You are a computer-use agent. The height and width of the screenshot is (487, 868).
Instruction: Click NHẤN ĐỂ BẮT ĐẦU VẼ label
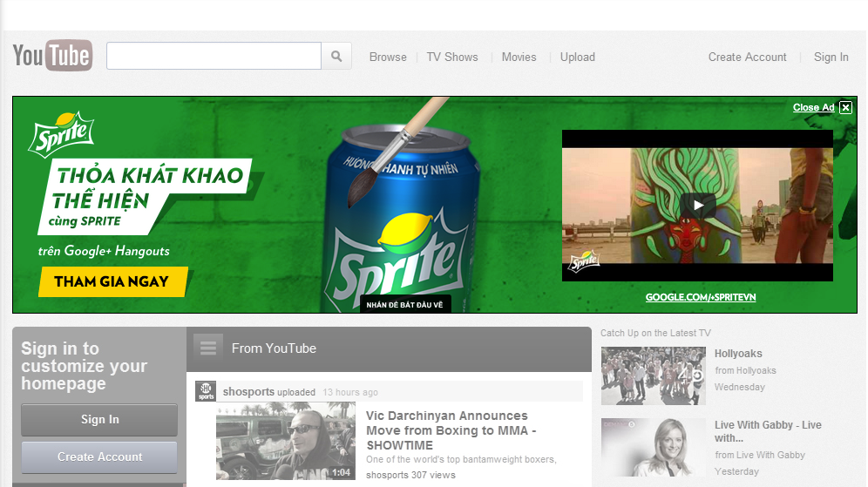(404, 305)
